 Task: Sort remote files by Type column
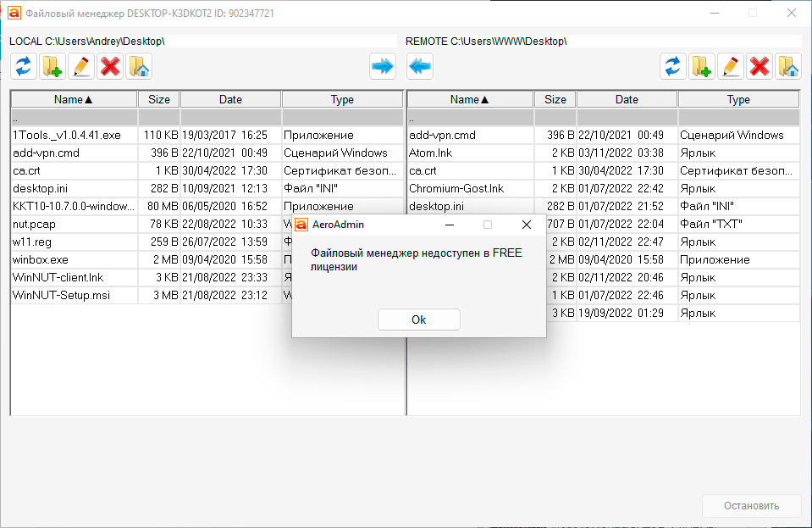(738, 99)
